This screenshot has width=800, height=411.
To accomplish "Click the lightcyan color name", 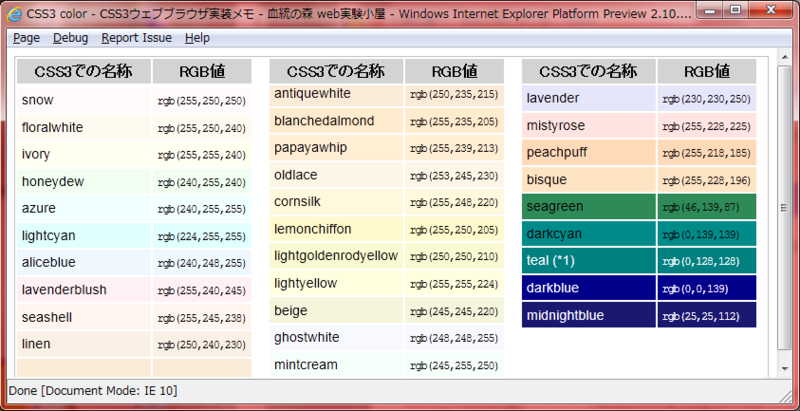I will (x=48, y=236).
